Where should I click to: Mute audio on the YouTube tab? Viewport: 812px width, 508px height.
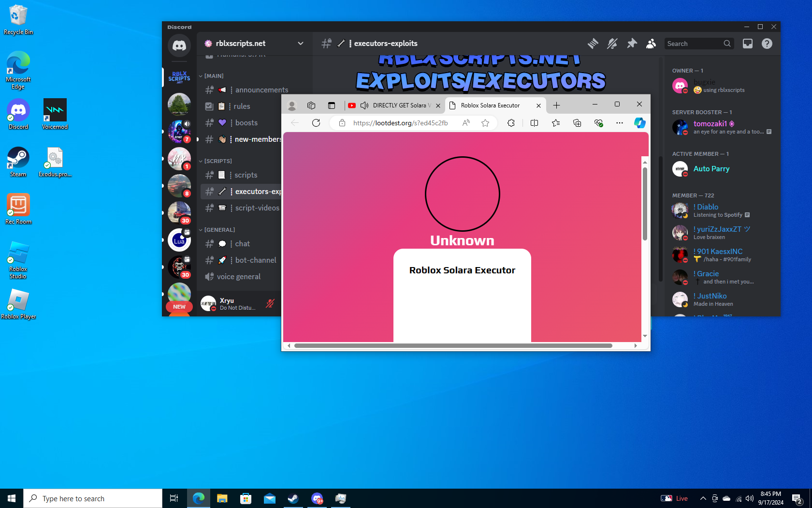point(364,105)
